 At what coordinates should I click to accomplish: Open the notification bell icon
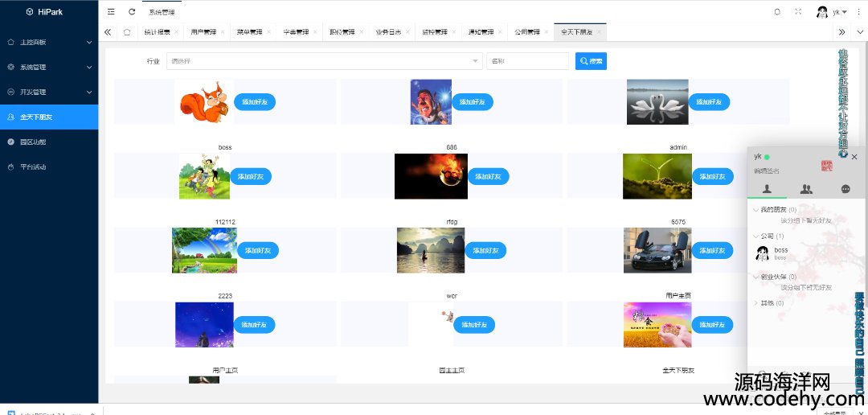coord(777,11)
